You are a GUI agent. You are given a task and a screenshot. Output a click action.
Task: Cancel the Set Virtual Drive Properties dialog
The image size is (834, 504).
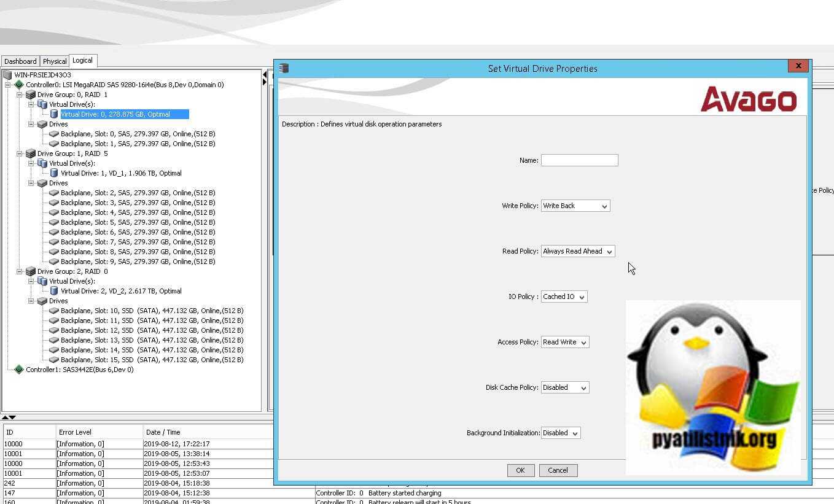pos(558,470)
